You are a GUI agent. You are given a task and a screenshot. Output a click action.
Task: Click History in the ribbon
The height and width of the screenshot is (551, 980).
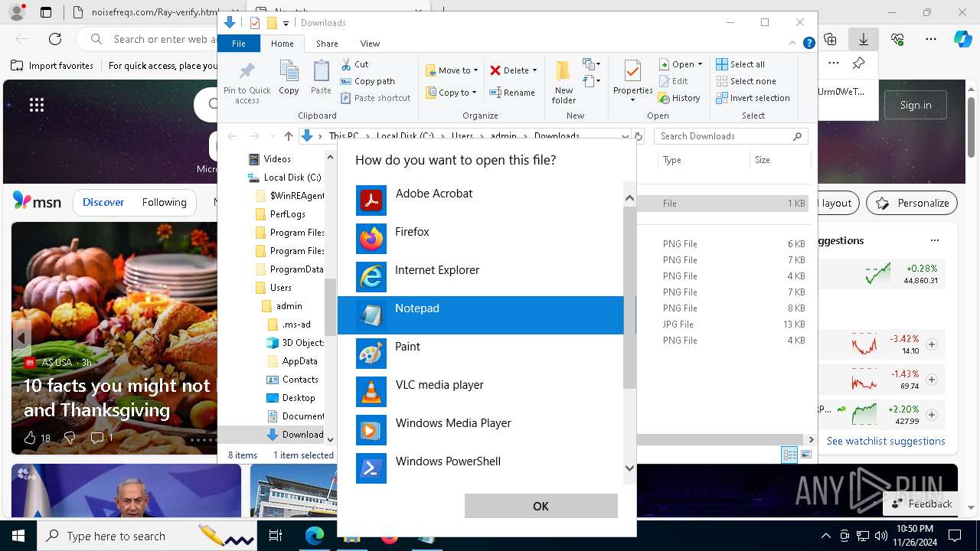679,98
